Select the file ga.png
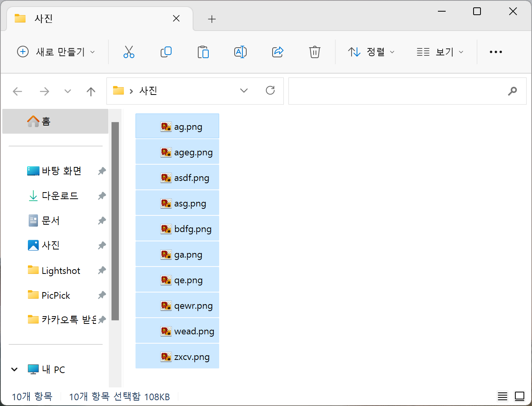 [177, 254]
